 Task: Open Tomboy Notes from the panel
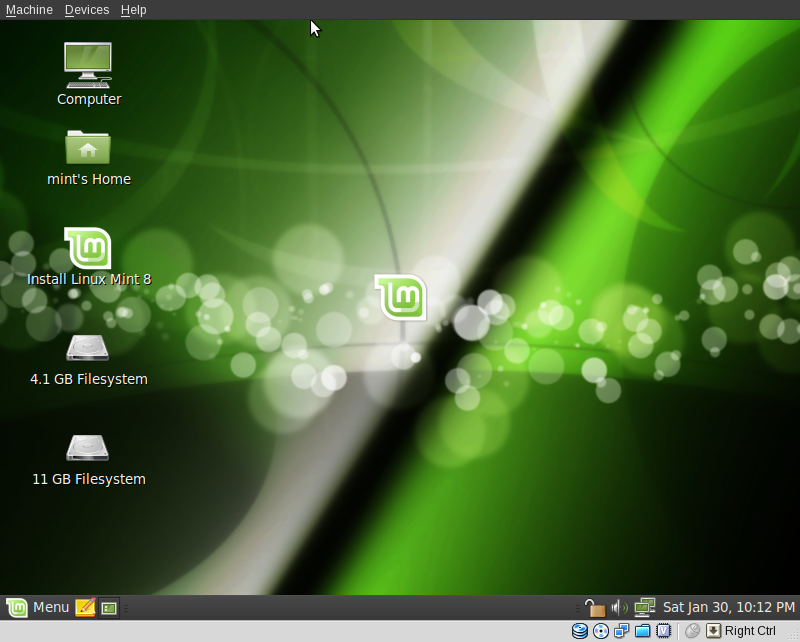pyautogui.click(x=85, y=607)
